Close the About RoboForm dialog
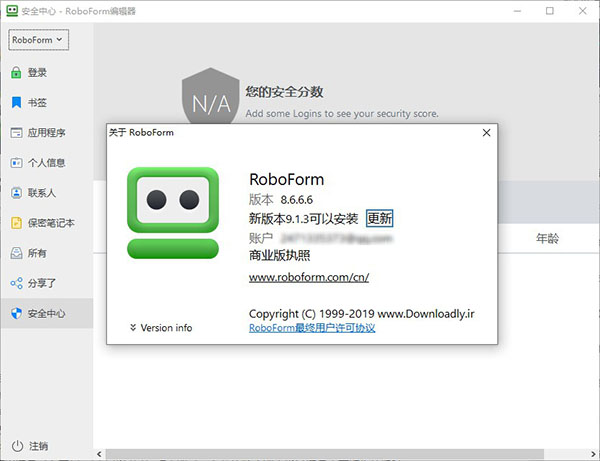This screenshot has height=461, width=600. pos(486,132)
